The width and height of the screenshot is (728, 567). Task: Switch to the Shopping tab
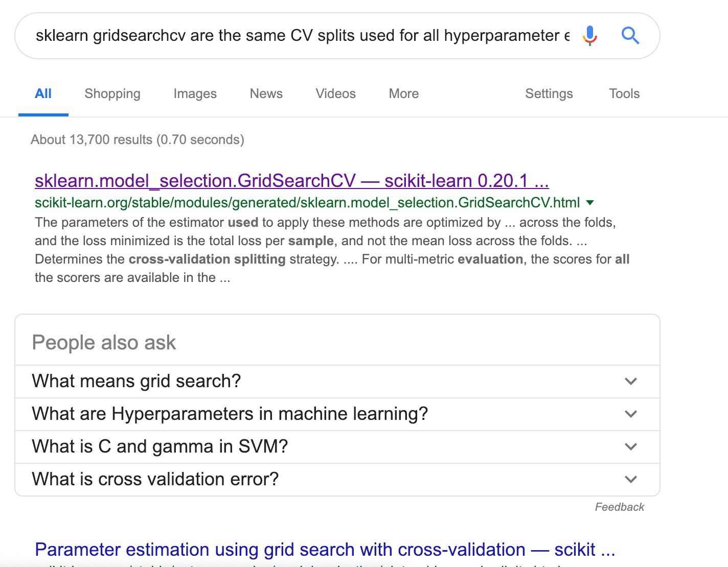click(112, 94)
